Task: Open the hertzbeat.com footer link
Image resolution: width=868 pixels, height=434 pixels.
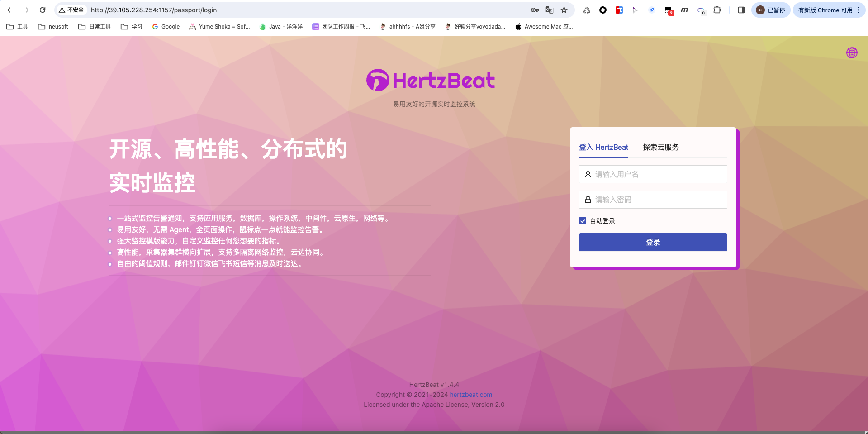Action: coord(471,395)
